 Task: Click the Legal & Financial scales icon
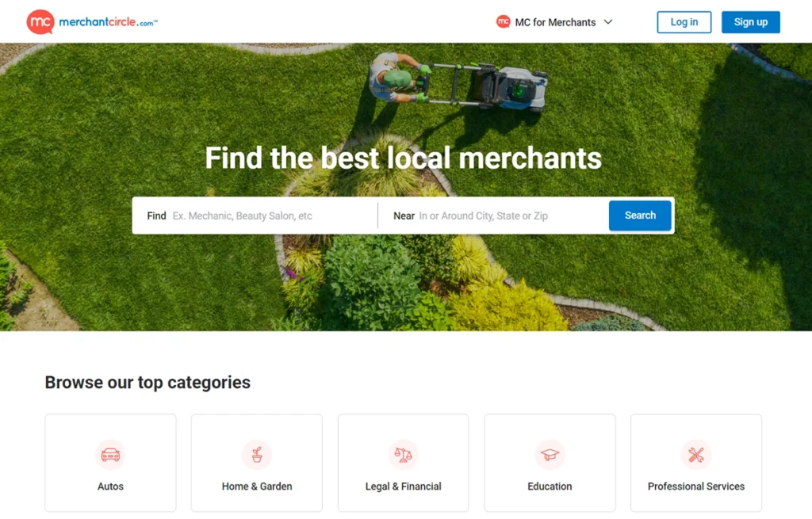[404, 454]
